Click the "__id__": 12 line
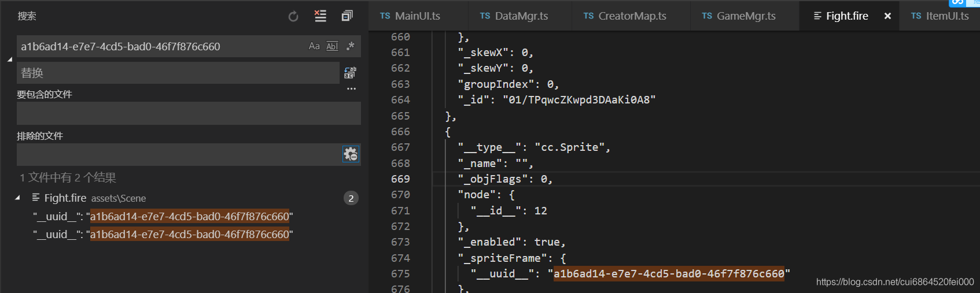The image size is (980, 293). 509,211
